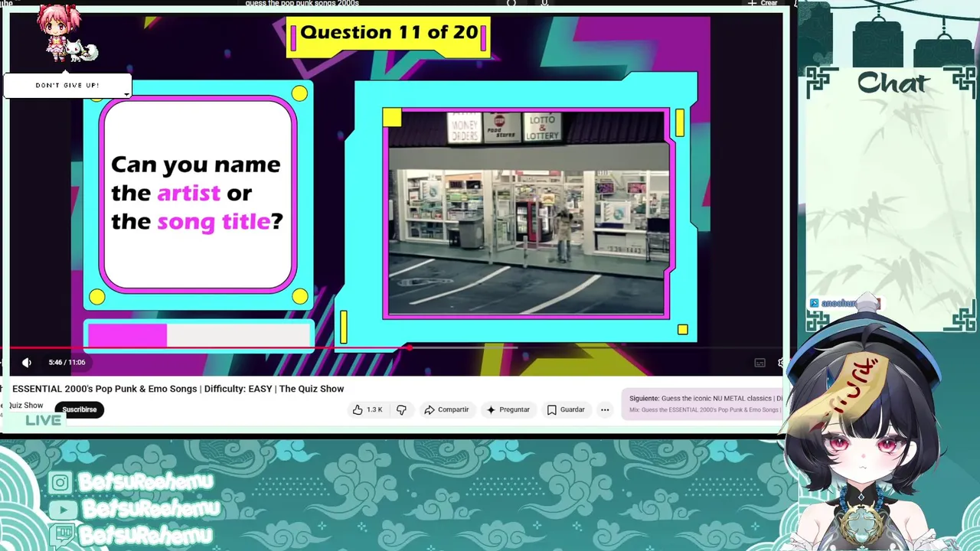The height and width of the screenshot is (551, 980).
Task: Like the video with thumbs up
Action: [x=358, y=409]
